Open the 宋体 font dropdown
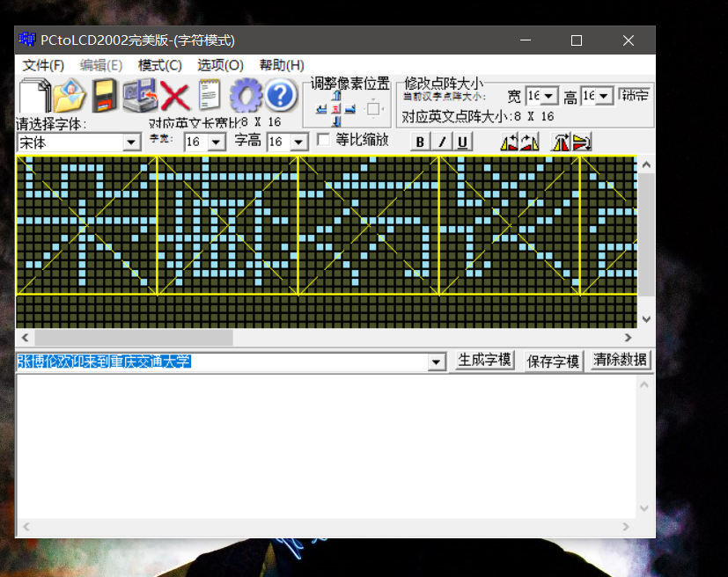The width and height of the screenshot is (728, 577). pos(133,142)
